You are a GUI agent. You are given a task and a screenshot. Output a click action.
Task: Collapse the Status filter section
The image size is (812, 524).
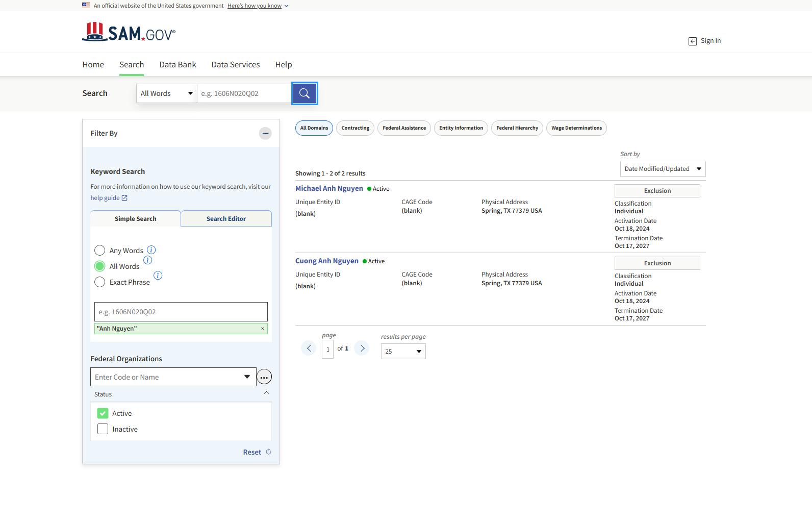click(266, 393)
